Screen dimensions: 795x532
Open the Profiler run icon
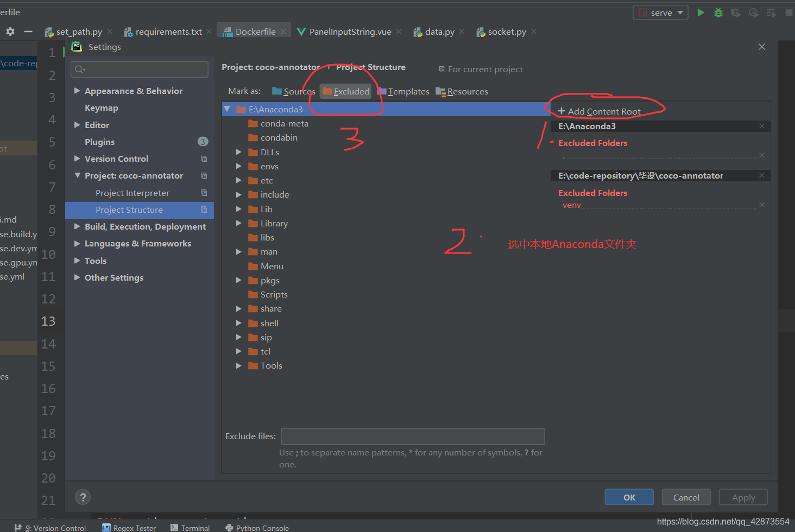coord(754,12)
